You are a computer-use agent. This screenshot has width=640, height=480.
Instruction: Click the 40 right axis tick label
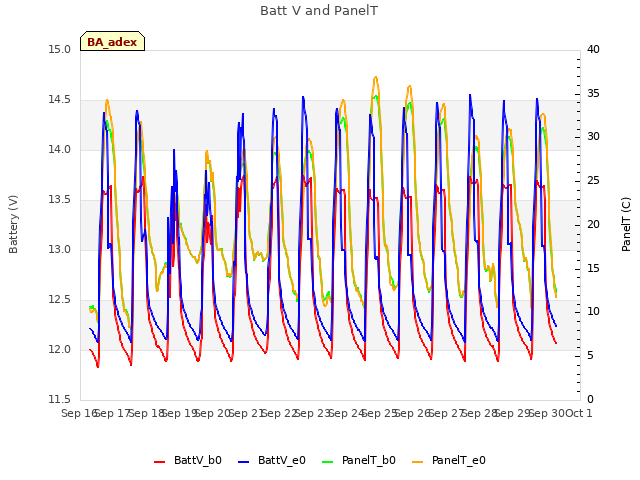(x=593, y=50)
